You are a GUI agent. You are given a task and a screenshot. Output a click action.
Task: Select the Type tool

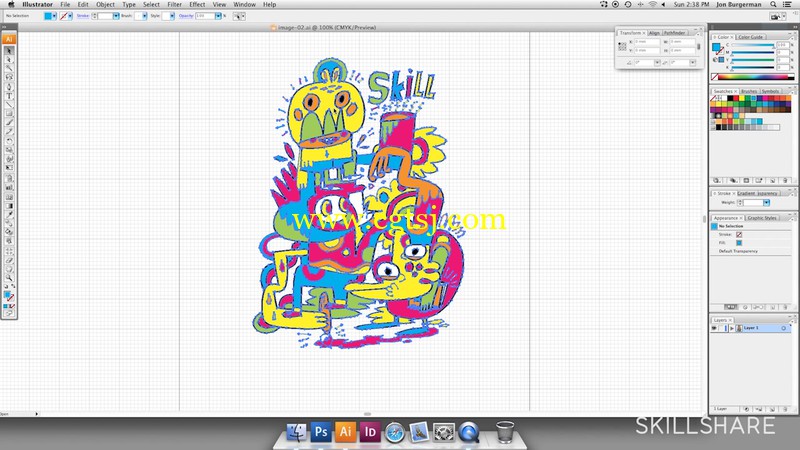9,95
